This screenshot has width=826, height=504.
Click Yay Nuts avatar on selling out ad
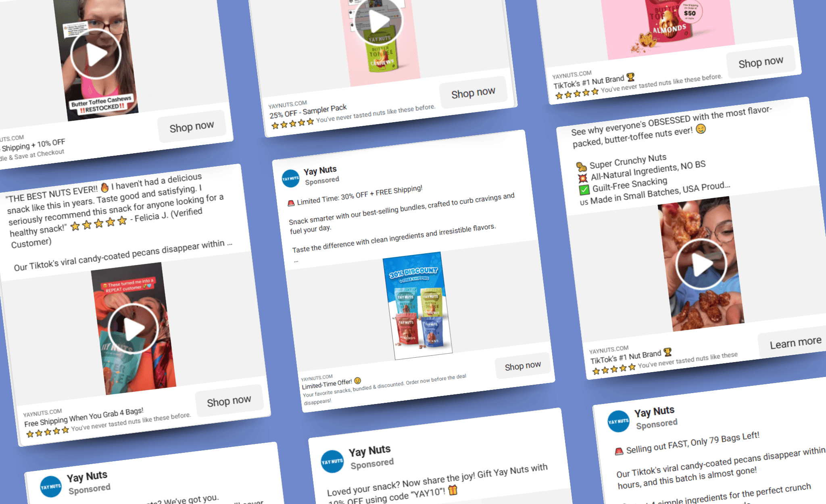(618, 421)
